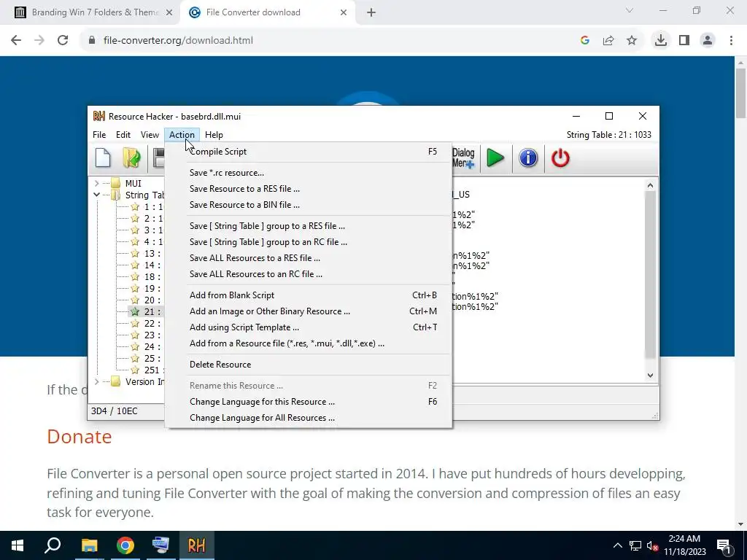Open Chrome profile avatar icon
747x560 pixels.
coord(708,41)
